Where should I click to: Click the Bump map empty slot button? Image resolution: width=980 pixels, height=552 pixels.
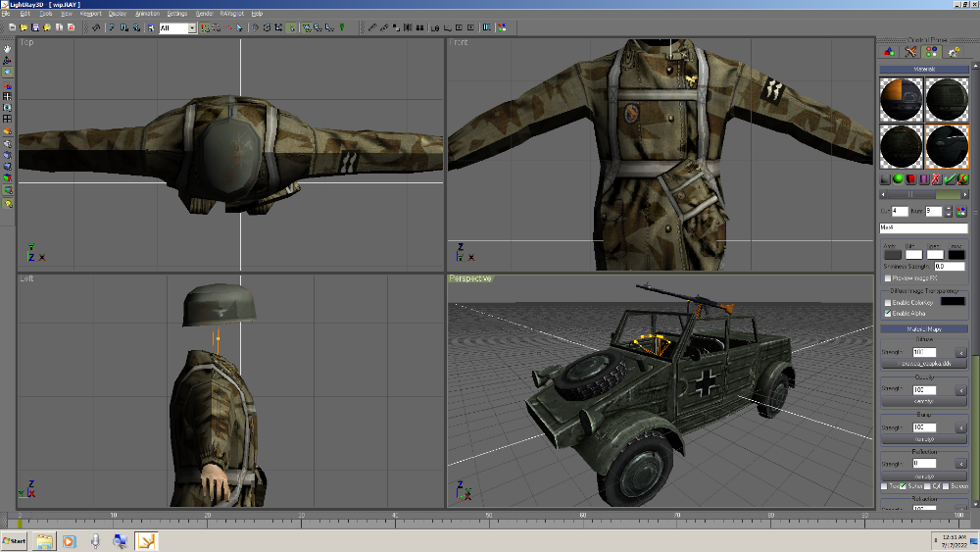point(924,439)
